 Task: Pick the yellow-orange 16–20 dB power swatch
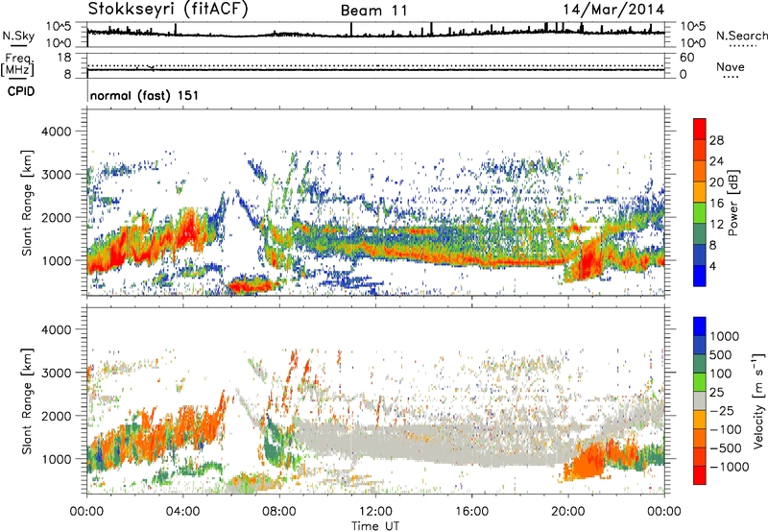(700, 192)
